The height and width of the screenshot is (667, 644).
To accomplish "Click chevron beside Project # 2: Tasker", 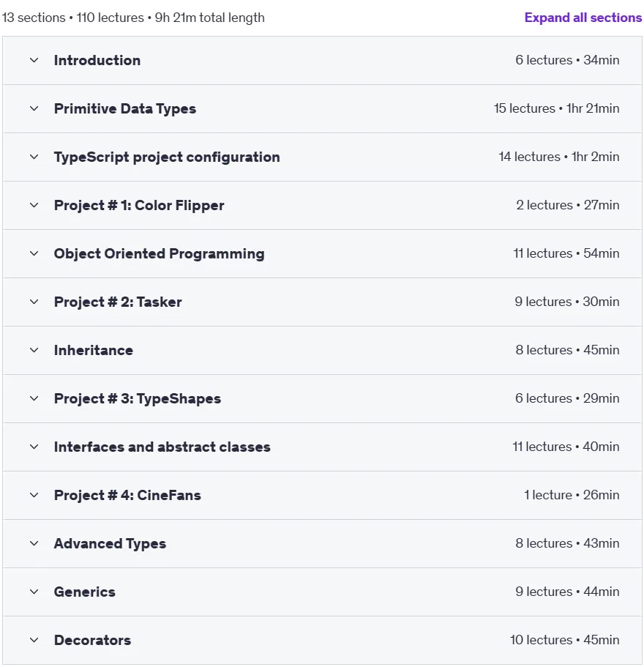I will (x=34, y=302).
